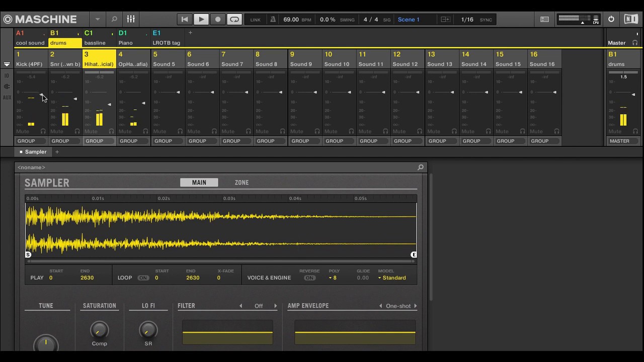Click the Record button in the transport
This screenshot has width=644, height=362.
coord(218,19)
